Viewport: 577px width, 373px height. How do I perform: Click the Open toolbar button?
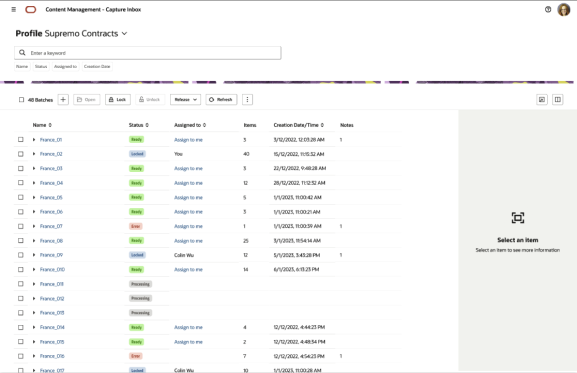(x=86, y=100)
